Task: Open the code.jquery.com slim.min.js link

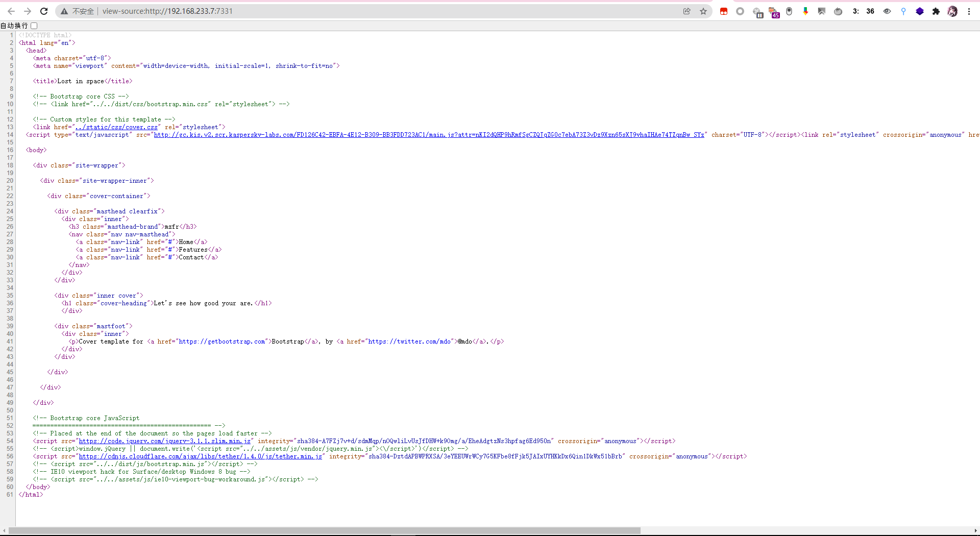Action: (164, 441)
